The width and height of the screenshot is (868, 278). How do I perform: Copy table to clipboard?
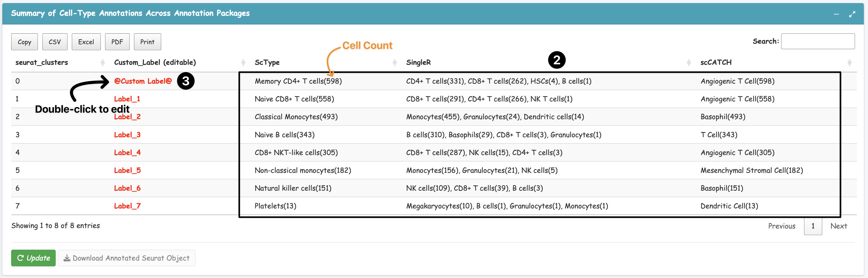tap(24, 42)
